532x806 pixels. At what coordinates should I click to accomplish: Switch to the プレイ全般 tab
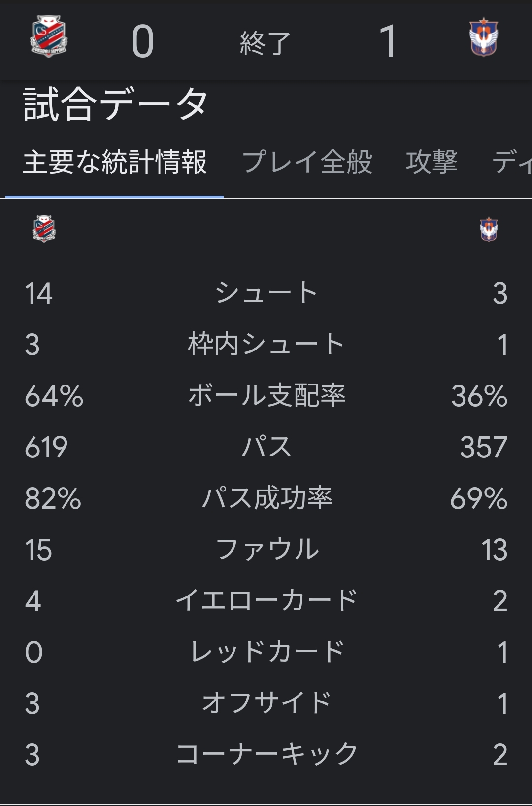307,162
